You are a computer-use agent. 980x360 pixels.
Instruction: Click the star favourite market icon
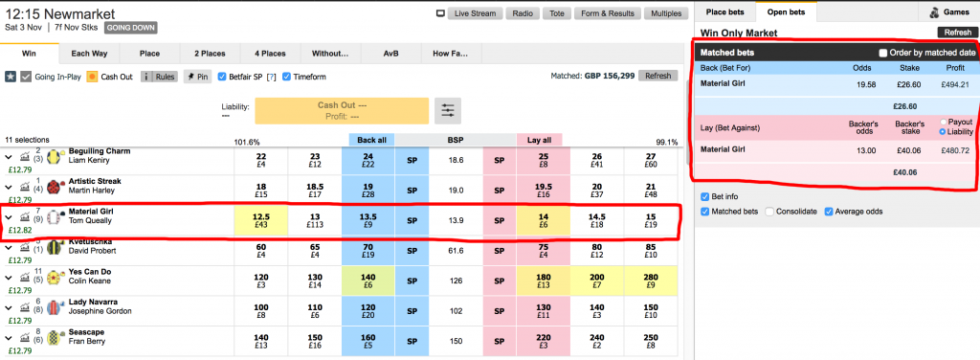point(11,77)
